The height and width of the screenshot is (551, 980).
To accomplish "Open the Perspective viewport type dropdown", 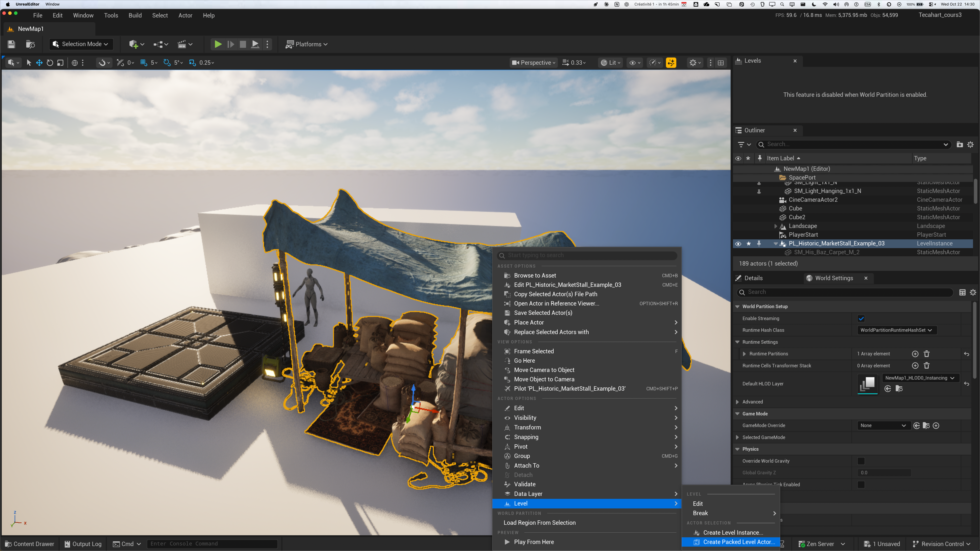I will click(534, 63).
